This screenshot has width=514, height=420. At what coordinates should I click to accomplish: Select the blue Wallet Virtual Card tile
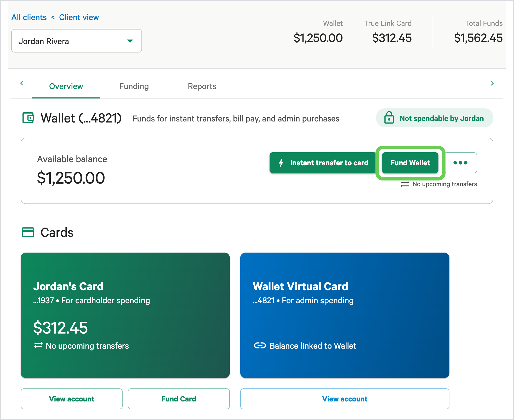click(345, 315)
